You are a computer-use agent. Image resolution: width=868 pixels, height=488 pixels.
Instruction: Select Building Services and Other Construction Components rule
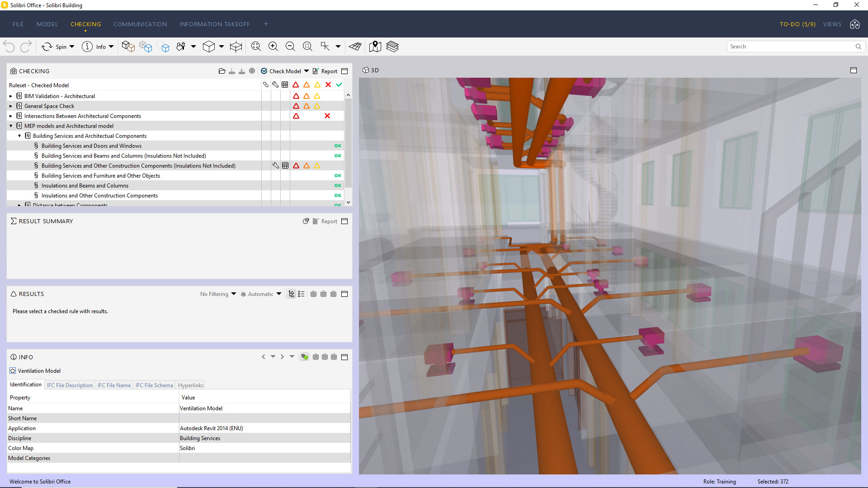(x=138, y=166)
